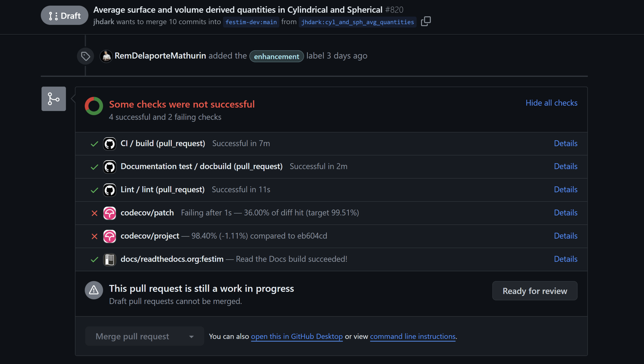Click the label tag timeline icon
This screenshot has width=644, height=364.
pos(86,56)
